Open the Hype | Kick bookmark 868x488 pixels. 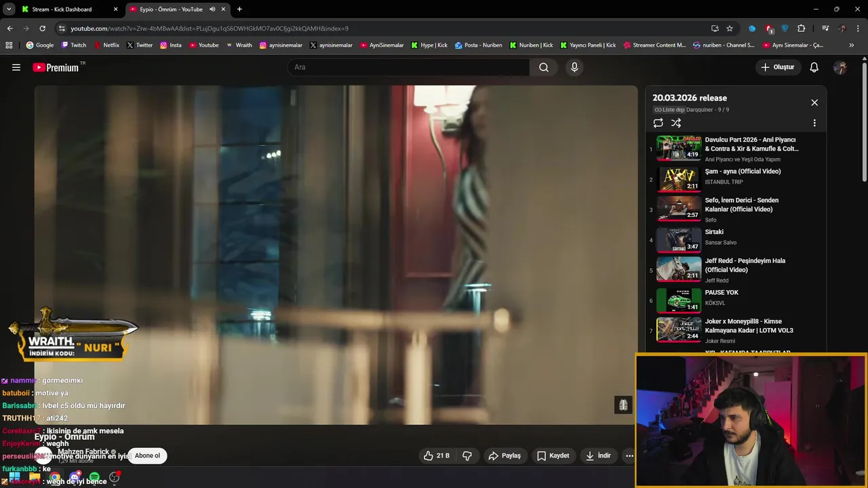click(x=429, y=45)
